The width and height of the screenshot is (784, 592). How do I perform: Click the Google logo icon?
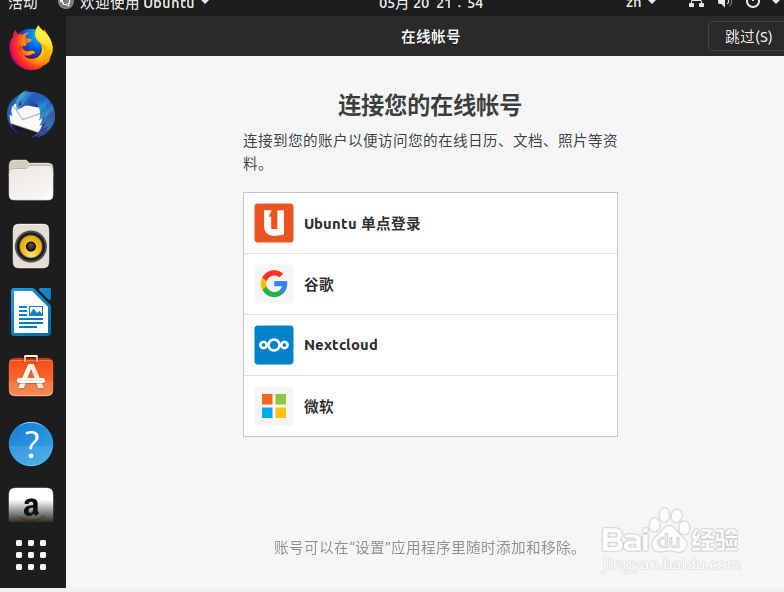[x=274, y=284]
